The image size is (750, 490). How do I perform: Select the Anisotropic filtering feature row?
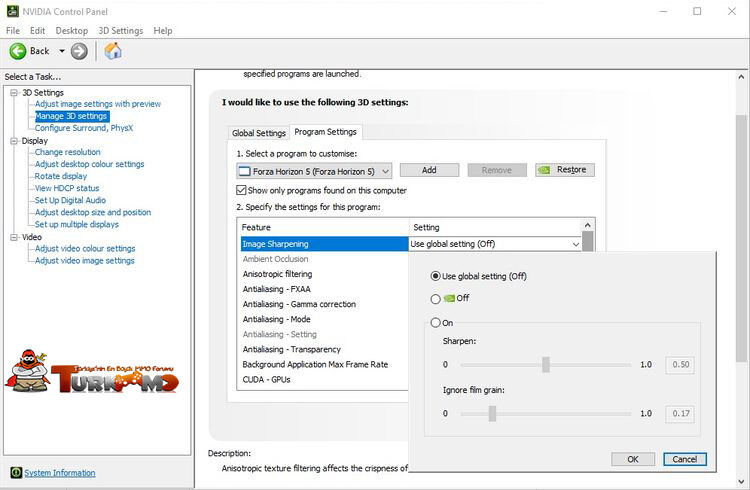[324, 274]
